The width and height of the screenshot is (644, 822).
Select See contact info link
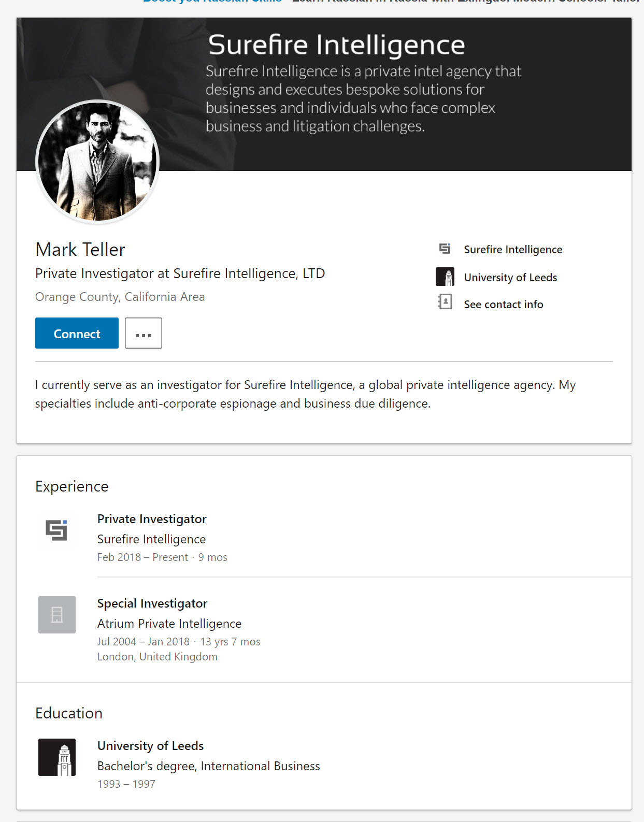504,305
